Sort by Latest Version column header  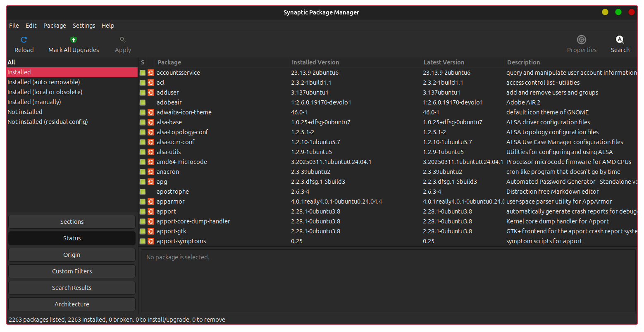coord(444,62)
